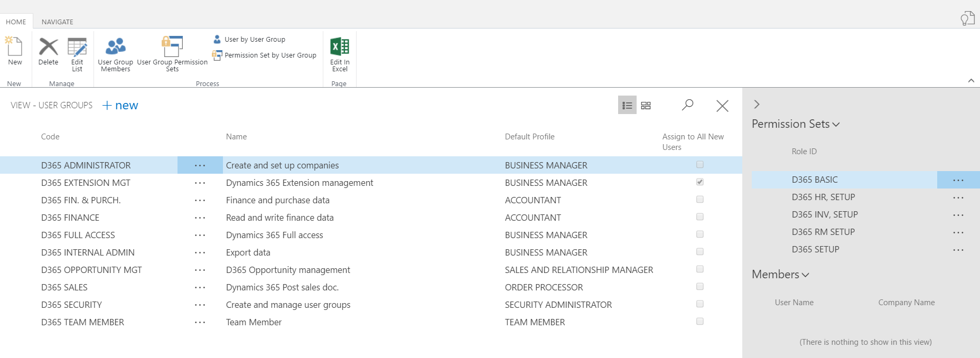Select D365 HR, SETUP role
Viewport: 980px width, 358px height.
point(823,197)
